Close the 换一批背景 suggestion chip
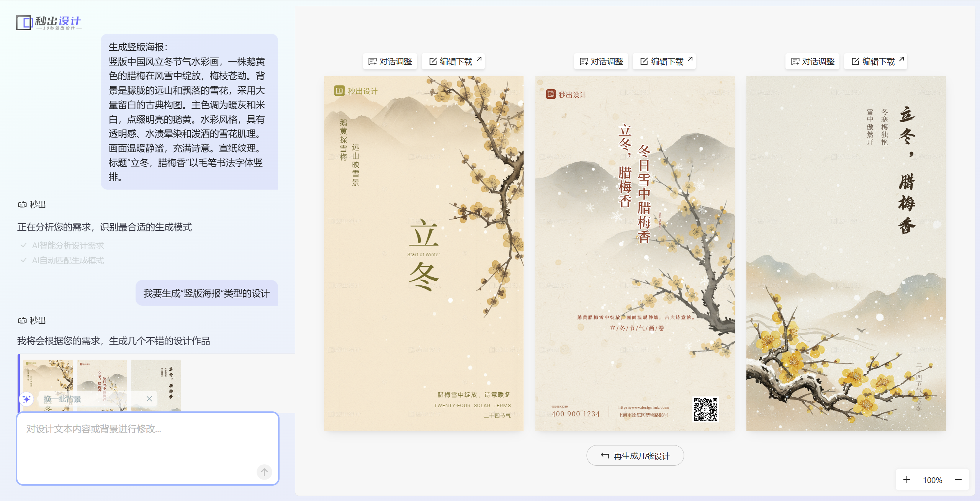The height and width of the screenshot is (501, 980). pyautogui.click(x=149, y=399)
